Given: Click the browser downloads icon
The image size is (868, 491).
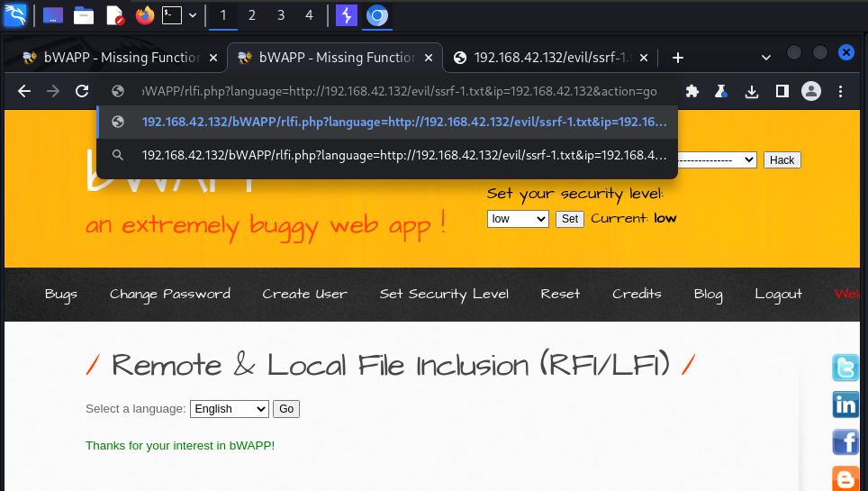Looking at the screenshot, I should (x=752, y=91).
